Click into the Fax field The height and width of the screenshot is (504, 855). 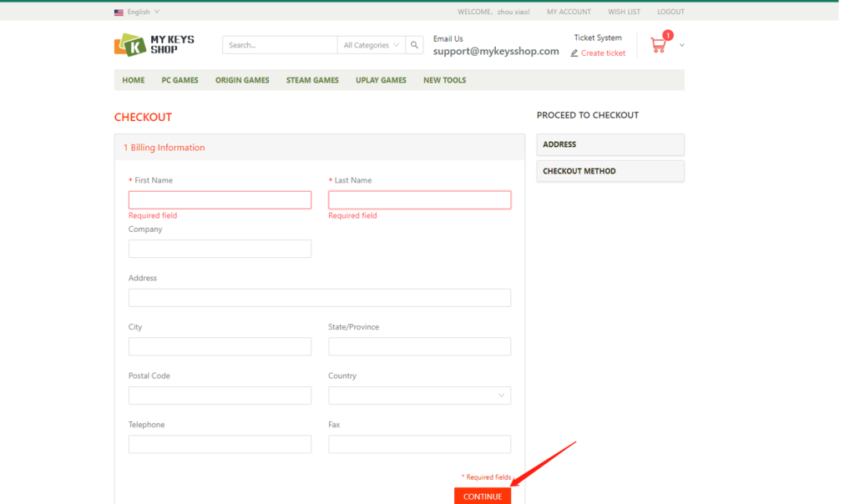click(x=419, y=444)
